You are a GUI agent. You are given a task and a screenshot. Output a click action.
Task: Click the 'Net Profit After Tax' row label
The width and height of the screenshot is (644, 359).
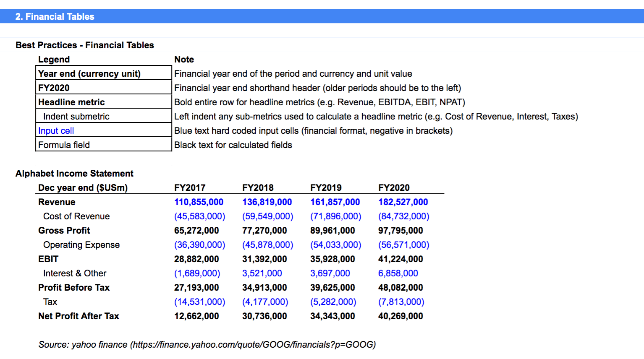tap(79, 316)
